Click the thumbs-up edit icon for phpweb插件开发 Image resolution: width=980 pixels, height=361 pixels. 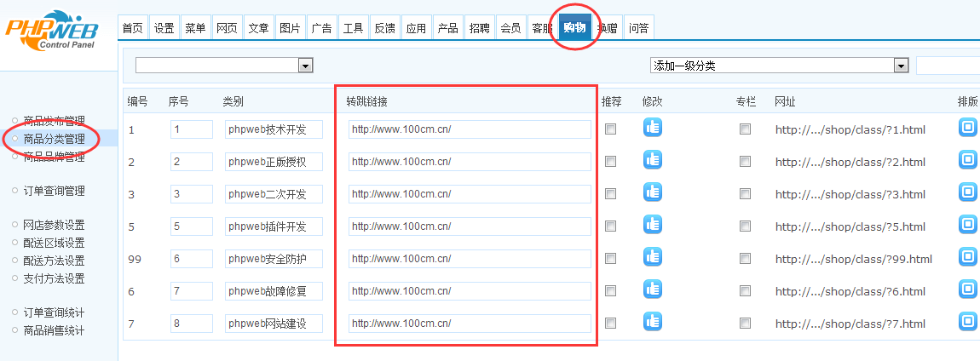pyautogui.click(x=653, y=224)
